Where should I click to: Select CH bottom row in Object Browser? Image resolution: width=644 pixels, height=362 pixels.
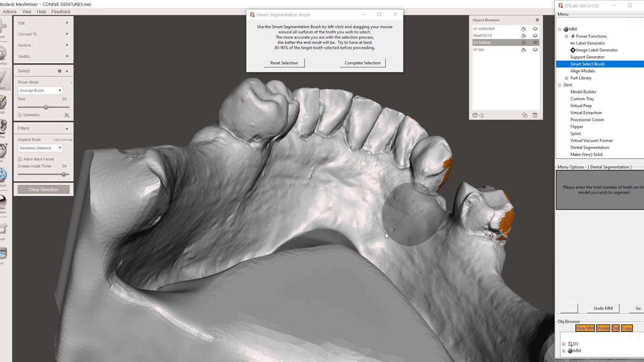pyautogui.click(x=505, y=43)
